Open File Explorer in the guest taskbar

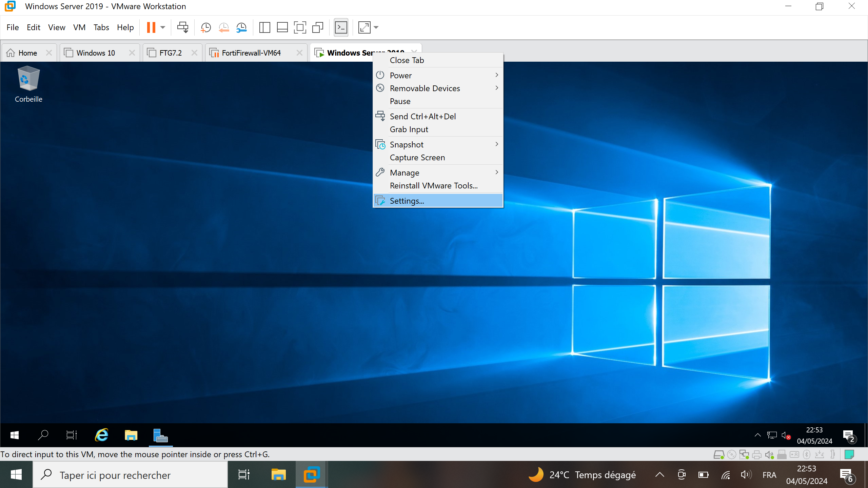pos(131,435)
